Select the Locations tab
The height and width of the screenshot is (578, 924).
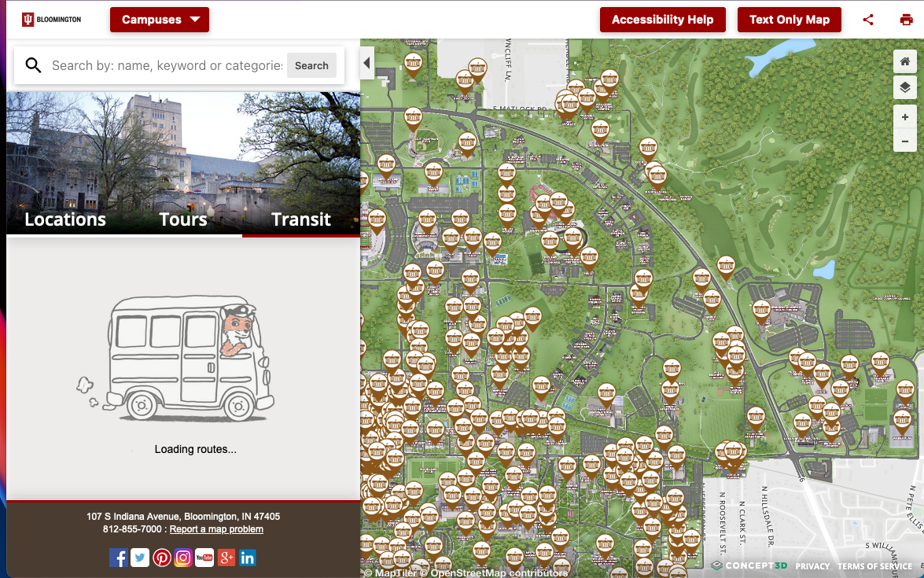pos(65,219)
